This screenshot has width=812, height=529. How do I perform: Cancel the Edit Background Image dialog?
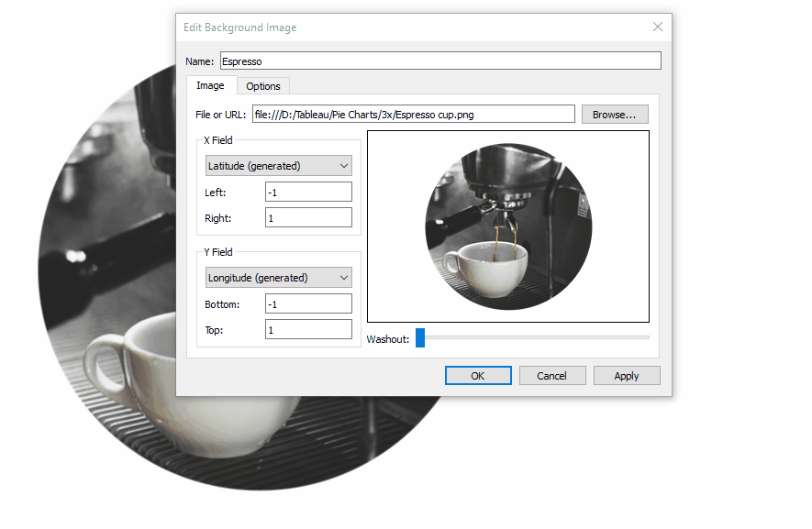[x=552, y=375]
